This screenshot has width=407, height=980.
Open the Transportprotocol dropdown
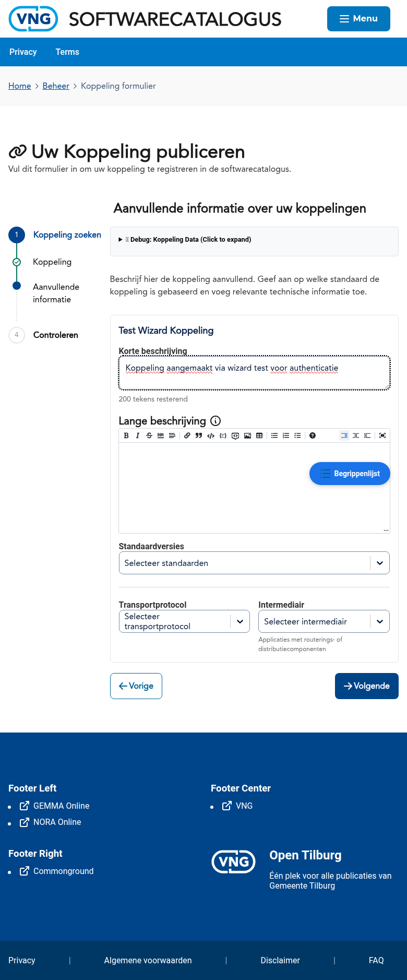tap(184, 621)
